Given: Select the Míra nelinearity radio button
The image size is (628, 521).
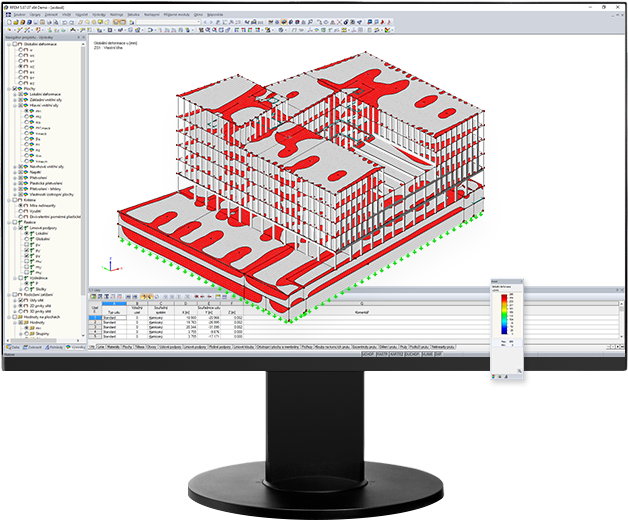Looking at the screenshot, I should point(20,205).
